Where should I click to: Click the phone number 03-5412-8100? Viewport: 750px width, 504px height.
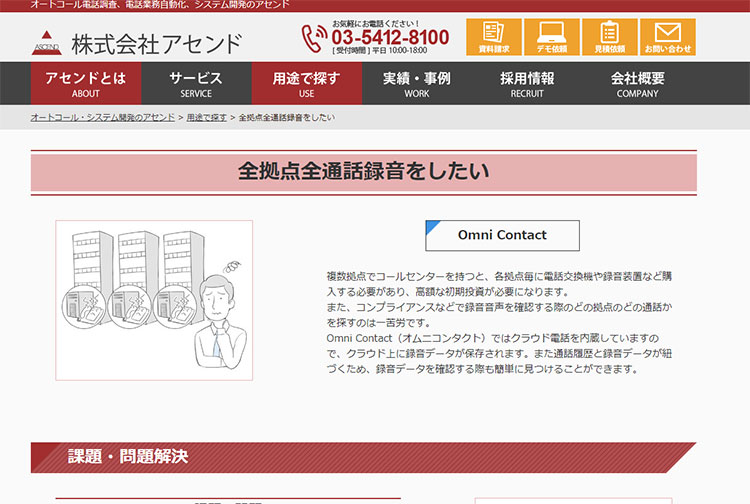(x=390, y=37)
